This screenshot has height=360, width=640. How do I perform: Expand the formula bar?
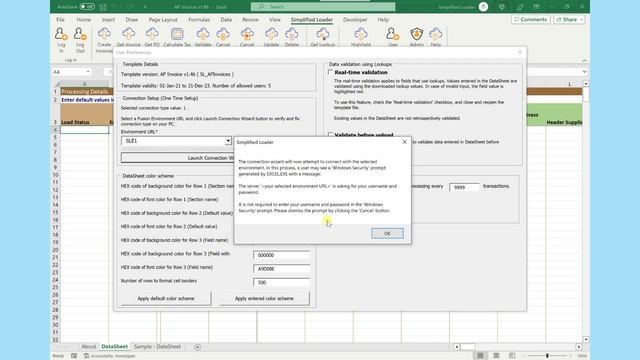point(584,72)
